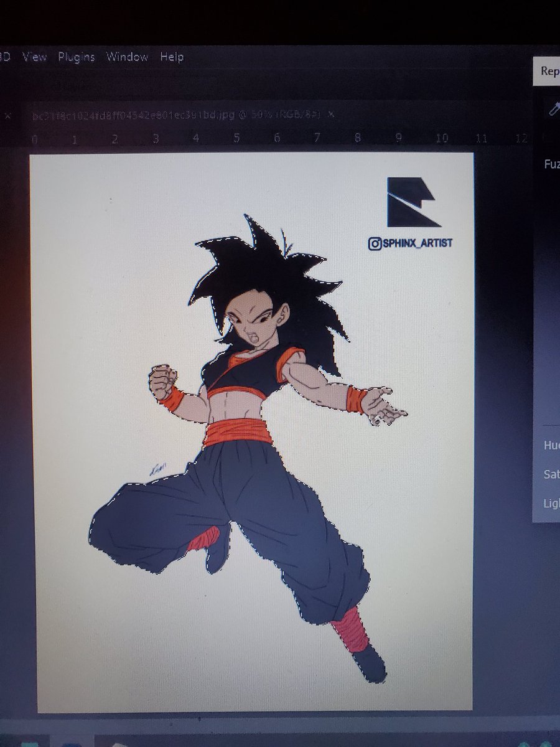Close the previous document tab on the left

(x=7, y=115)
